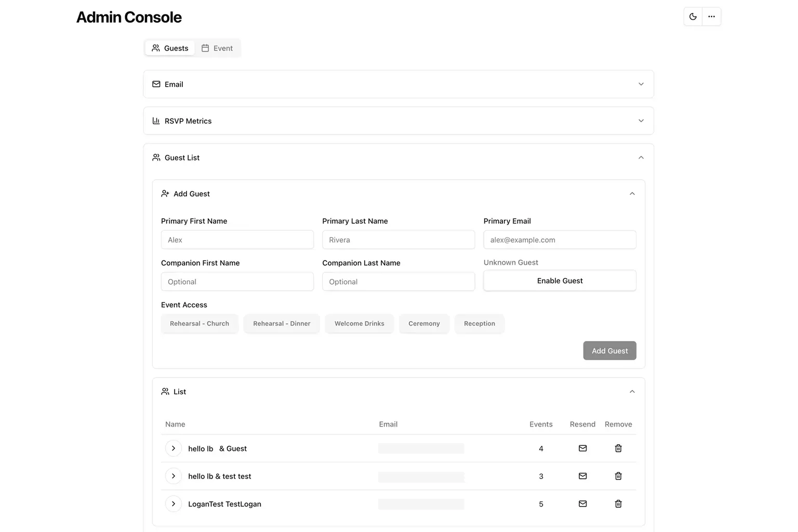Expand the RSVP Metrics section
This screenshot has height=532, width=798.
pos(398,121)
